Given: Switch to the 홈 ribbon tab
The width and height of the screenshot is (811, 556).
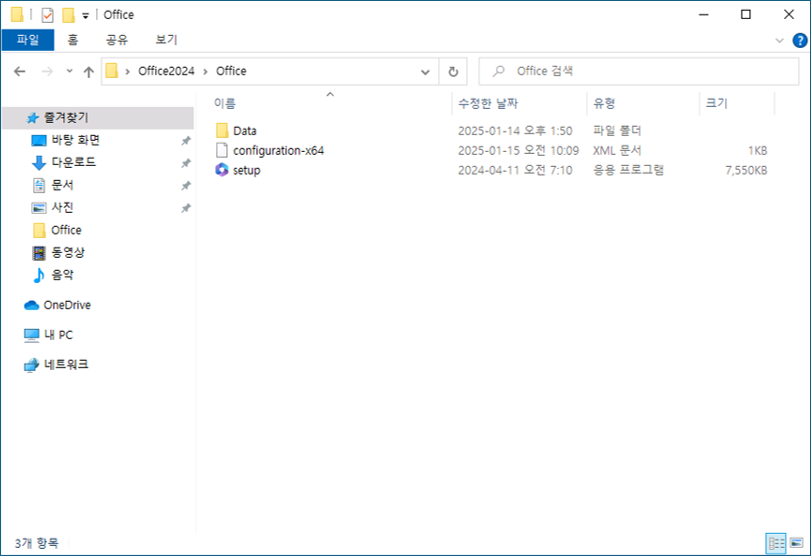Looking at the screenshot, I should [x=73, y=40].
